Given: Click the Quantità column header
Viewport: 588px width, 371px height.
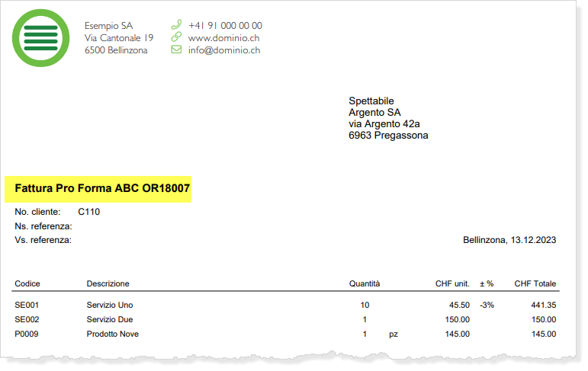Looking at the screenshot, I should coord(365,283).
